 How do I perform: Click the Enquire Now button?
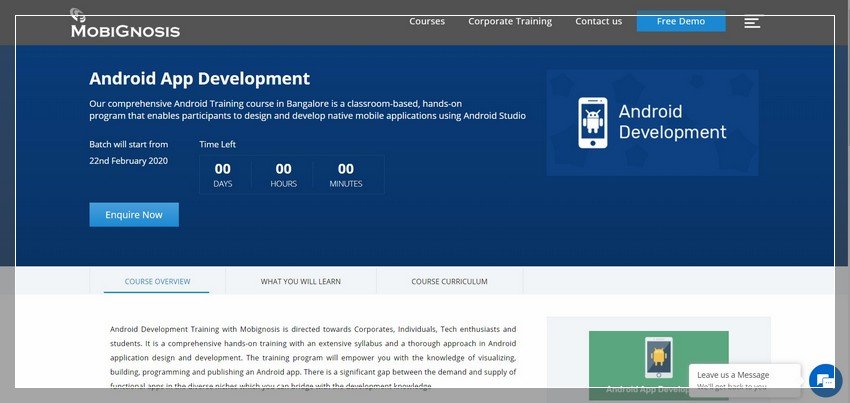click(134, 215)
